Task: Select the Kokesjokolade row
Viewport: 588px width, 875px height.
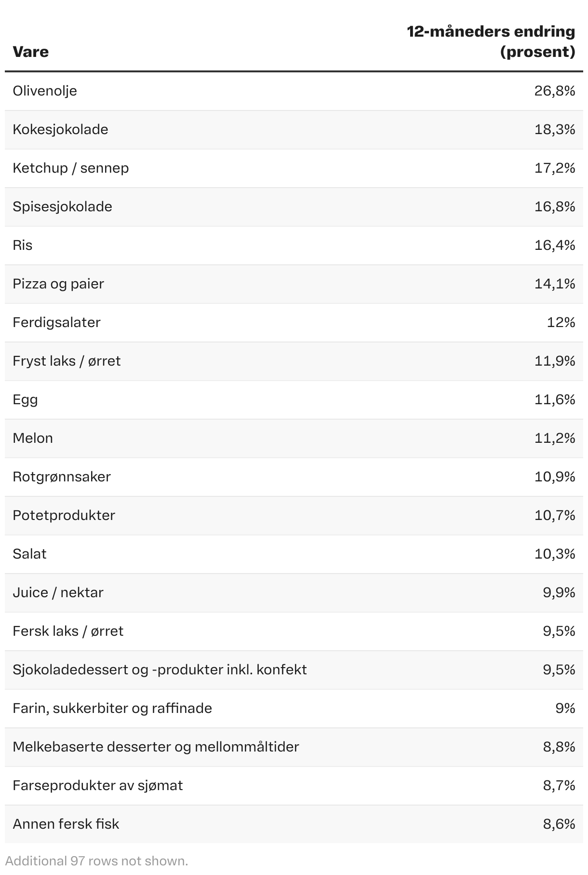Action: click(x=60, y=129)
